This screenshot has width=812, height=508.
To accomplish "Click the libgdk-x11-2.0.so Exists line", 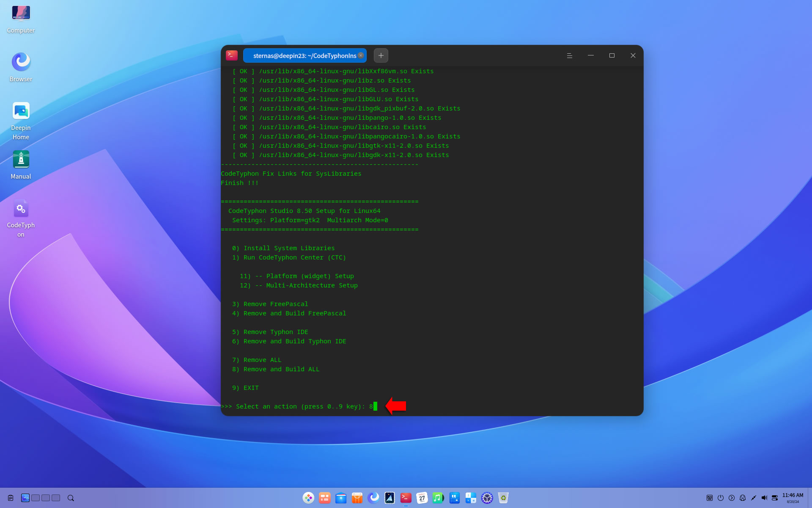I will click(340, 155).
